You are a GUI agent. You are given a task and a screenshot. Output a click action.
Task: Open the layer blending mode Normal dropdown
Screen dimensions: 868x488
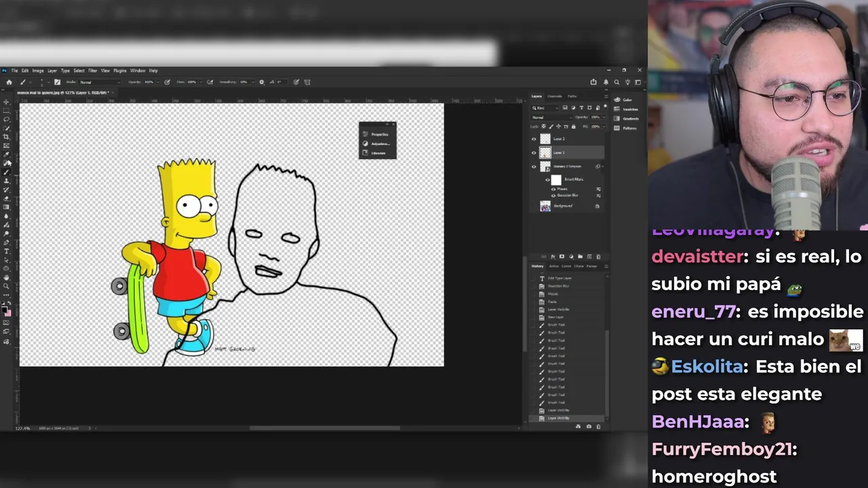(x=552, y=117)
